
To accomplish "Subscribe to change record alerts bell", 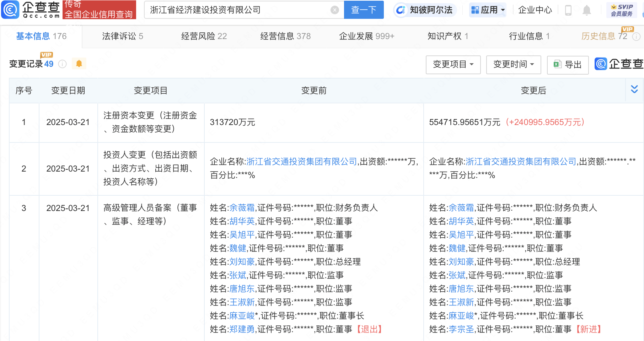I will 79,64.
